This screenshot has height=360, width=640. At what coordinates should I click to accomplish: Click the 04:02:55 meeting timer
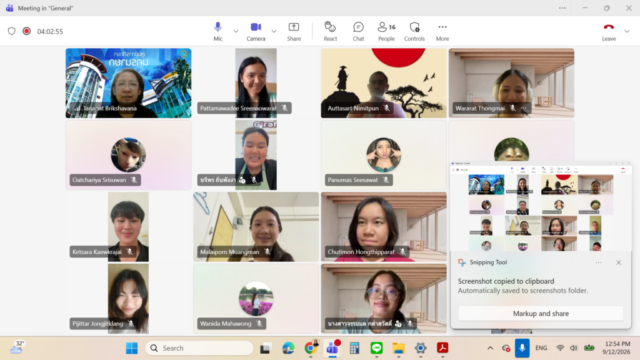click(x=50, y=31)
